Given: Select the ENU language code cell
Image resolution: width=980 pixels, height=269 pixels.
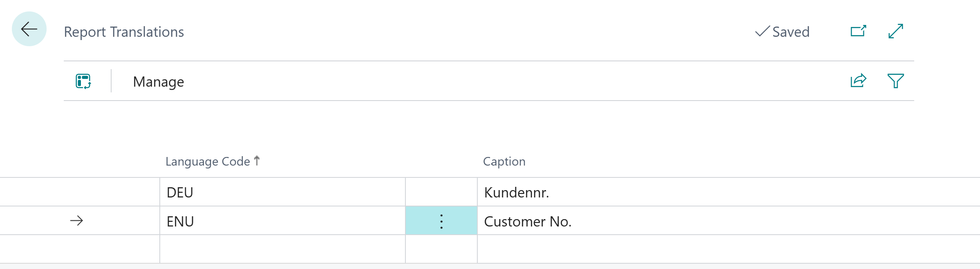Looking at the screenshot, I should [282, 221].
